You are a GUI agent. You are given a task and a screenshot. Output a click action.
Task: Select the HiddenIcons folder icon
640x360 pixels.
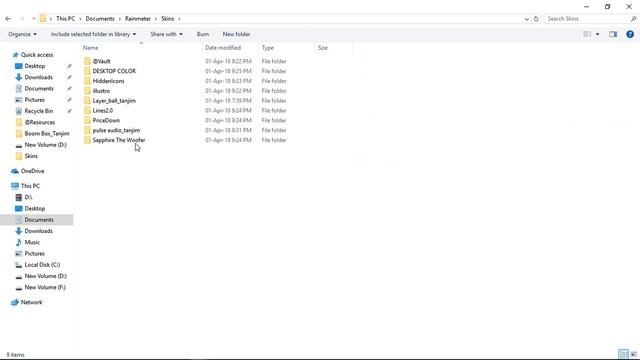click(x=87, y=81)
